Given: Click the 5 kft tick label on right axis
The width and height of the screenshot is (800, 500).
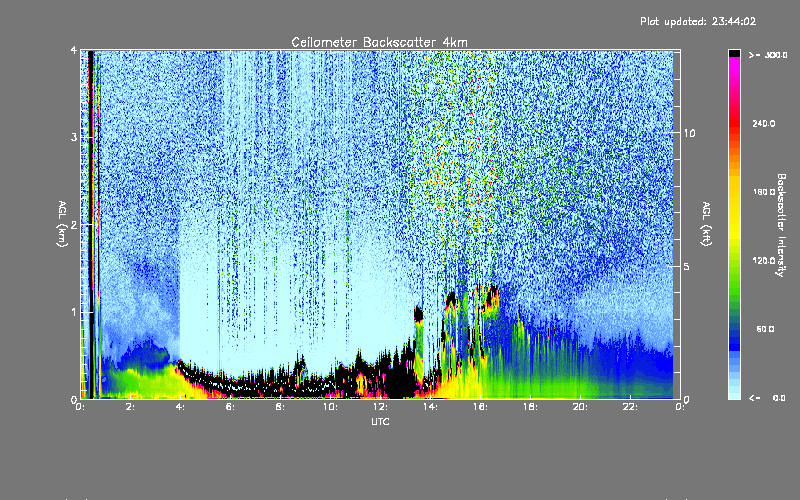Looking at the screenshot, I should tap(687, 266).
